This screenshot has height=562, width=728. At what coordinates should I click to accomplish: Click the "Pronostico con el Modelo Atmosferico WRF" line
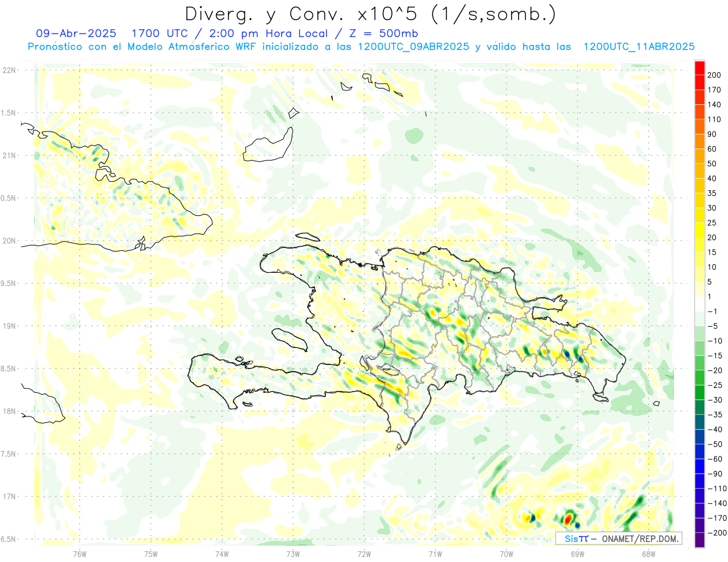pyautogui.click(x=143, y=47)
